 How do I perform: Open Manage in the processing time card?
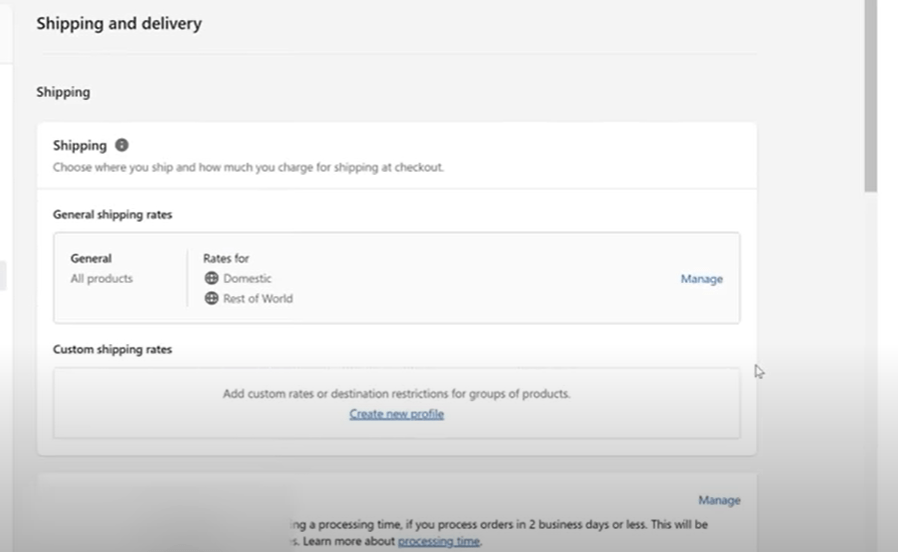click(719, 500)
